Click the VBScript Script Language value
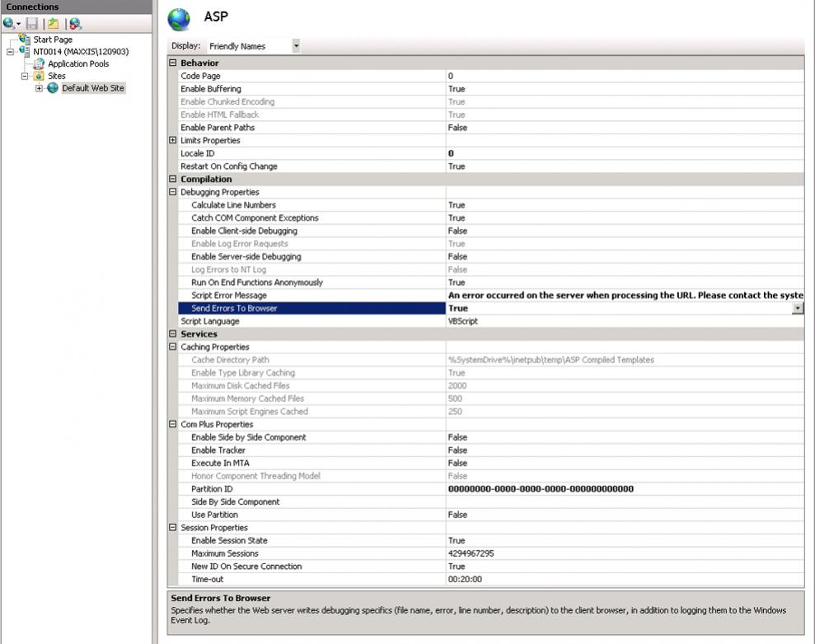This screenshot has width=815, height=644. pos(462,321)
